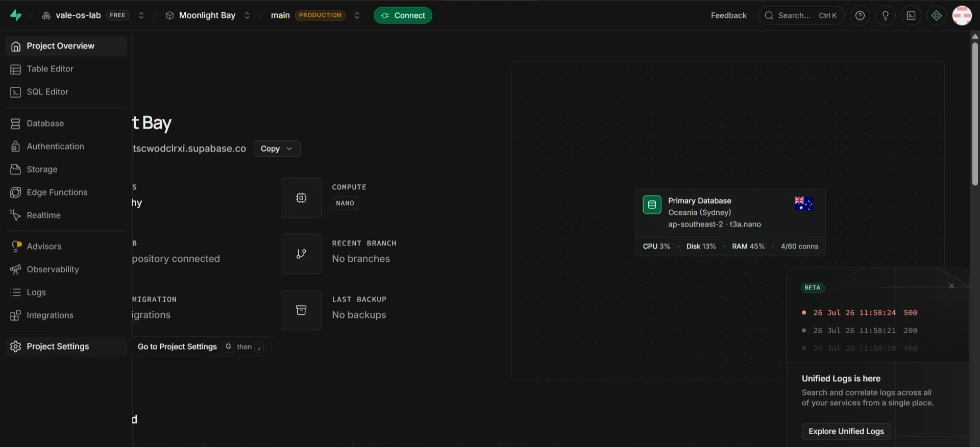Click the Supabase logo icon
Image resolution: width=980 pixels, height=447 pixels.
click(x=16, y=15)
